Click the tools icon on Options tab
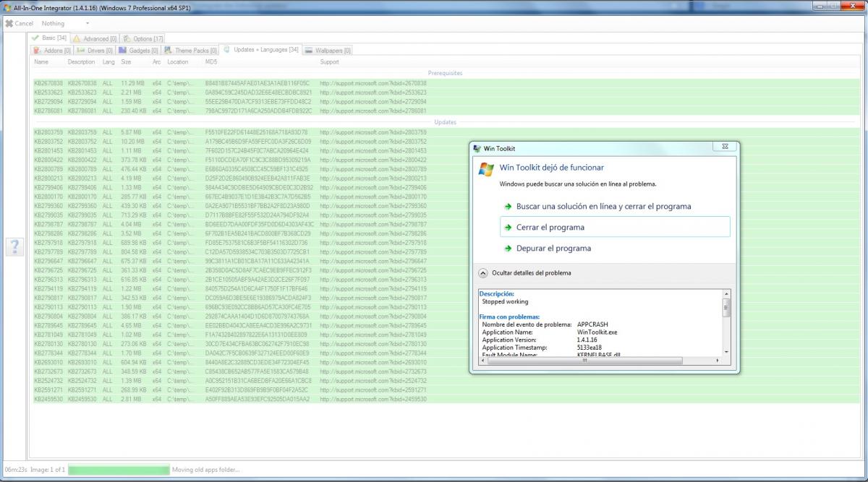The width and height of the screenshot is (868, 482). click(127, 38)
